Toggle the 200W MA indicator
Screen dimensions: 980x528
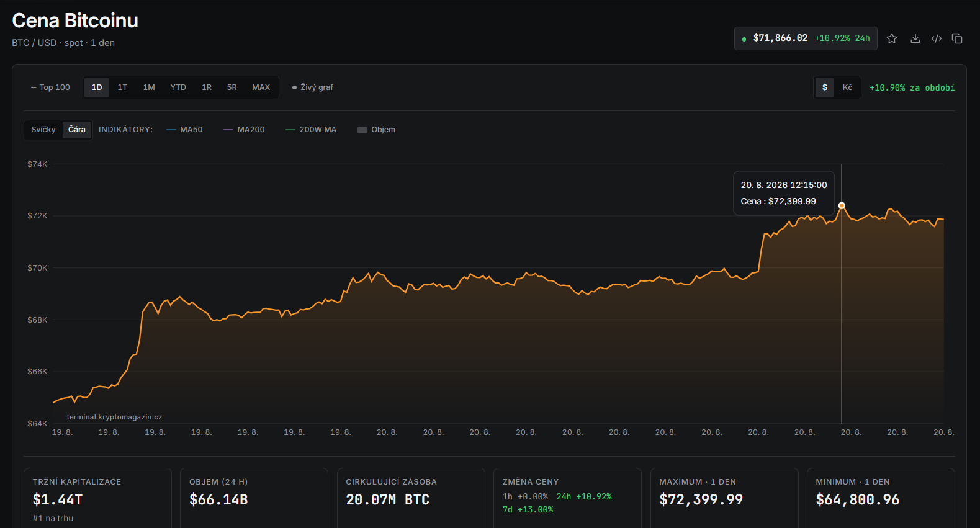coord(311,130)
